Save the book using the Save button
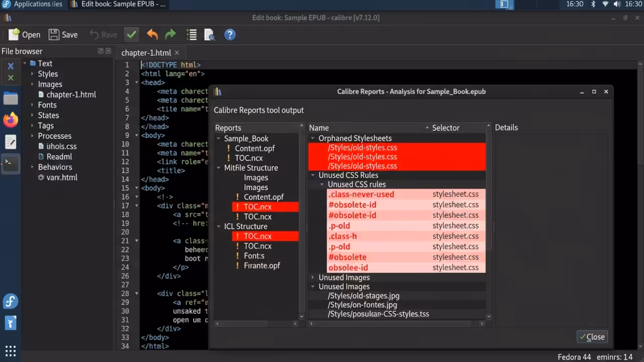Image resolution: width=644 pixels, height=362 pixels. coord(63,35)
